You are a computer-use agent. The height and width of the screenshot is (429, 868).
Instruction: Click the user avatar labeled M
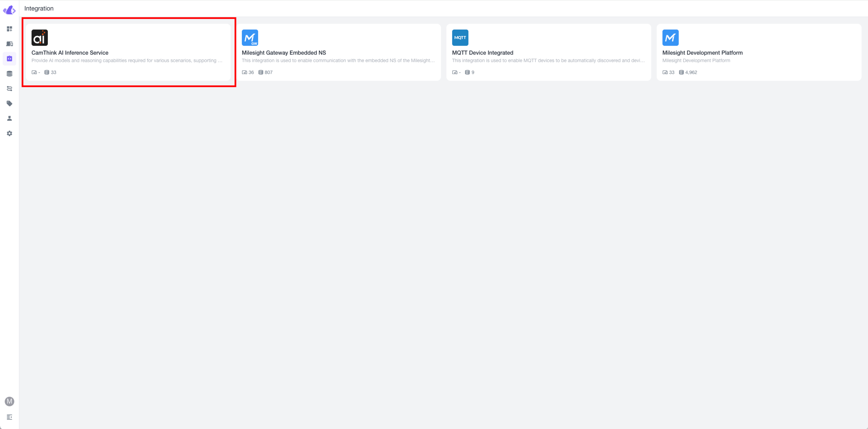(9, 402)
